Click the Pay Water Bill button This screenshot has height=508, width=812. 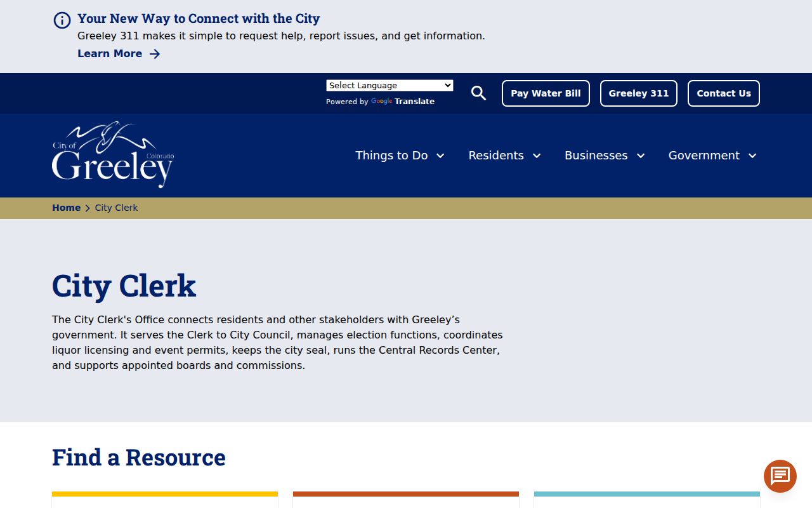pos(546,93)
